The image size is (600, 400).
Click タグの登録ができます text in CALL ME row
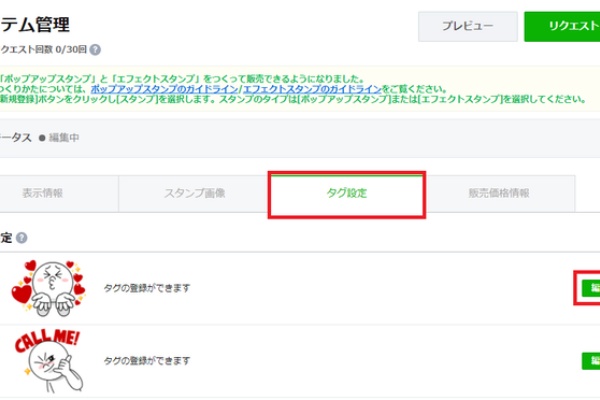147,361
